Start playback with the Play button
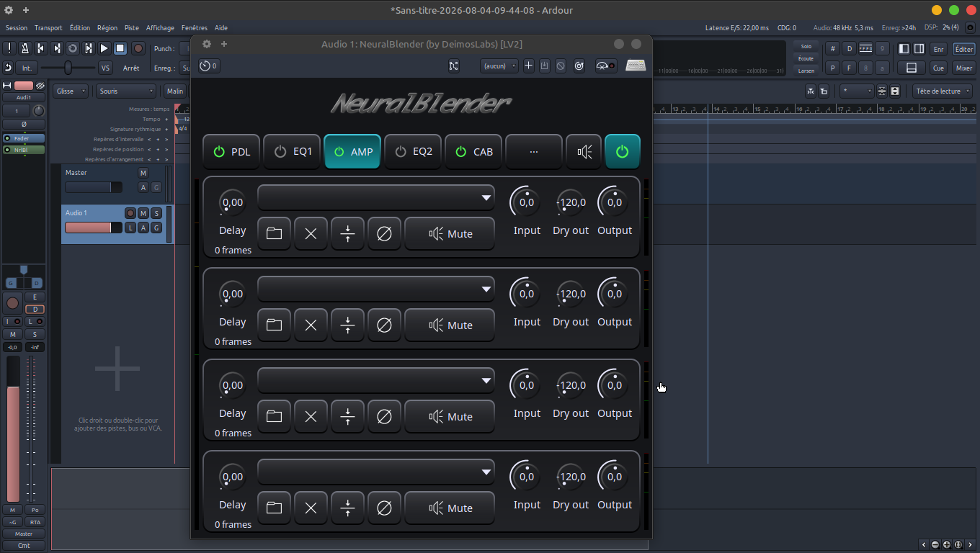980x553 pixels. tap(104, 48)
